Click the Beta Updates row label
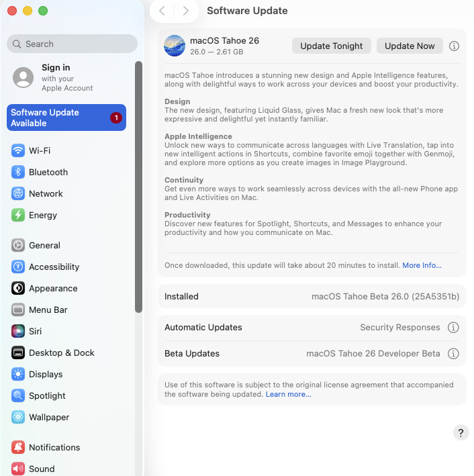Viewport: 474px width, 476px height. pyautogui.click(x=192, y=354)
